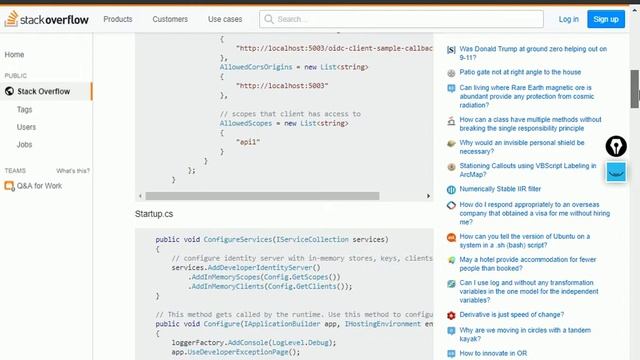
Task: Open 'How to innovate in OR' question
Action: pos(493,353)
